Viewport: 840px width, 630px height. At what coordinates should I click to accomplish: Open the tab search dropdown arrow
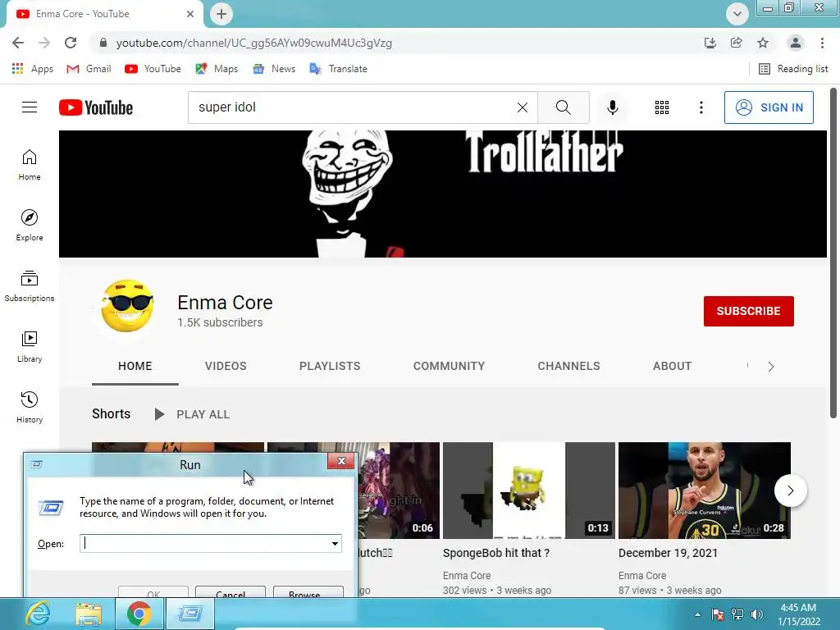(x=737, y=14)
